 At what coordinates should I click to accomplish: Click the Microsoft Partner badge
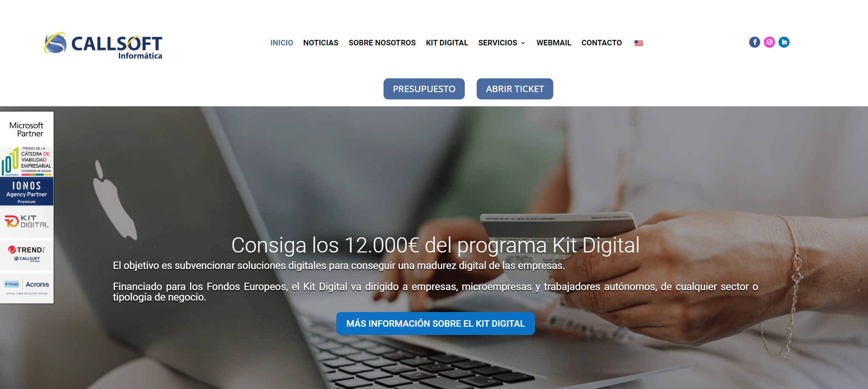27,129
